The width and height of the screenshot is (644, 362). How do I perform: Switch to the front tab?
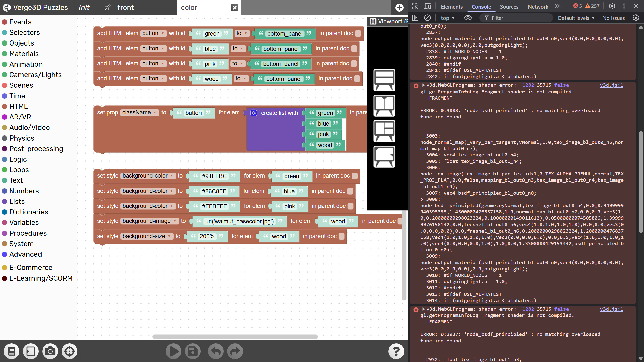(x=126, y=8)
